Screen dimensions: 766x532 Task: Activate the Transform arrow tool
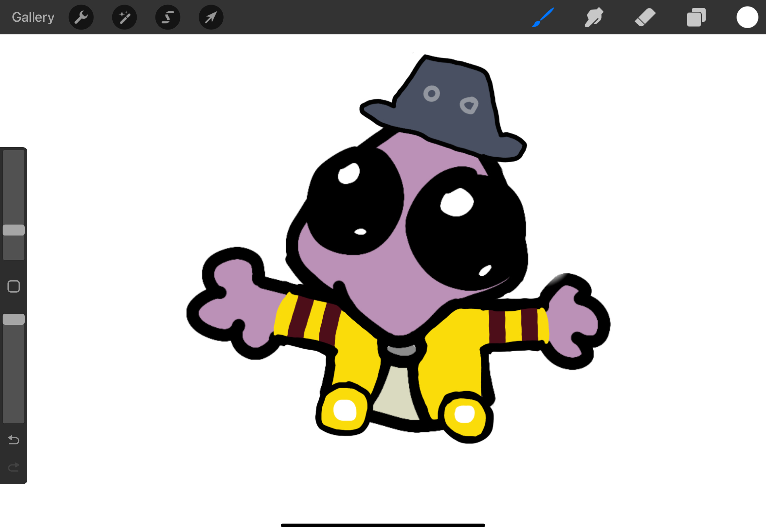pos(211,17)
